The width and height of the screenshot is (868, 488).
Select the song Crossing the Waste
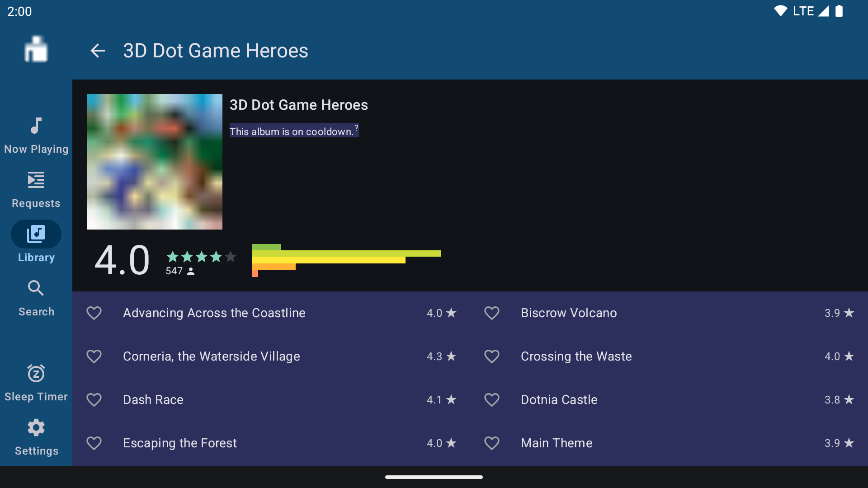(x=576, y=356)
